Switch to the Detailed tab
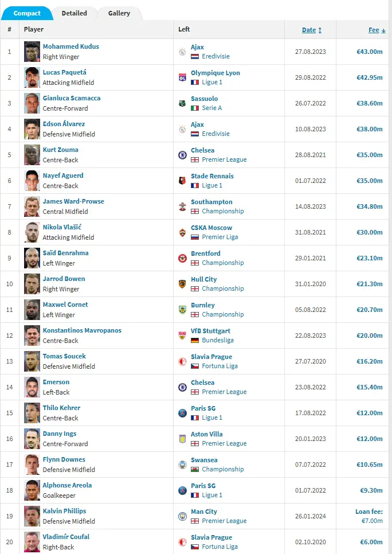The image size is (392, 554). tap(75, 13)
